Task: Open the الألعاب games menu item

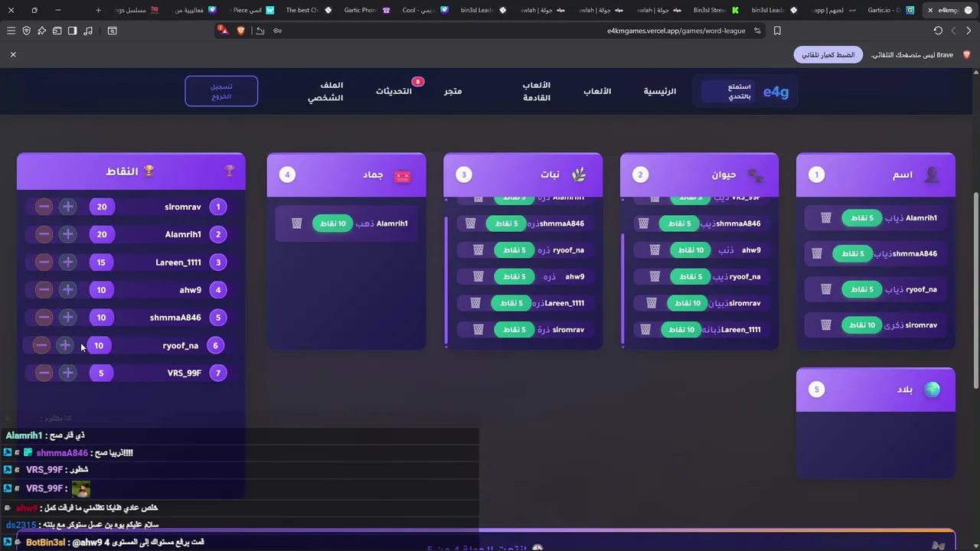Action: pyautogui.click(x=597, y=91)
